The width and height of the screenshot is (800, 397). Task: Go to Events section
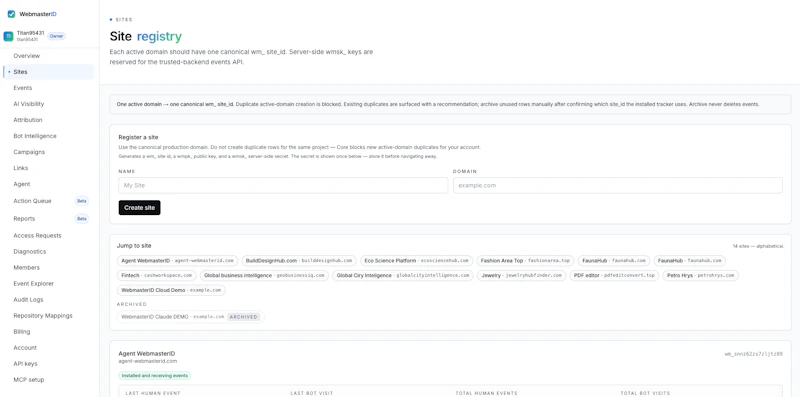pyautogui.click(x=22, y=88)
